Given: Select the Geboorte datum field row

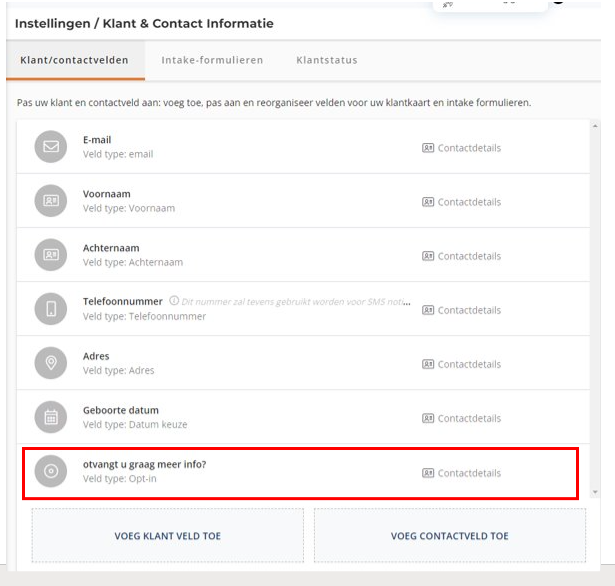Looking at the screenshot, I should click(303, 417).
